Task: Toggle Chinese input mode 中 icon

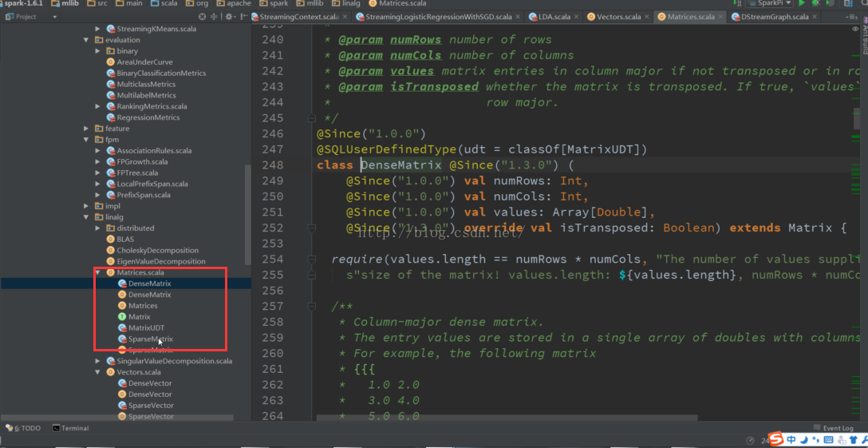Action: 791,441
